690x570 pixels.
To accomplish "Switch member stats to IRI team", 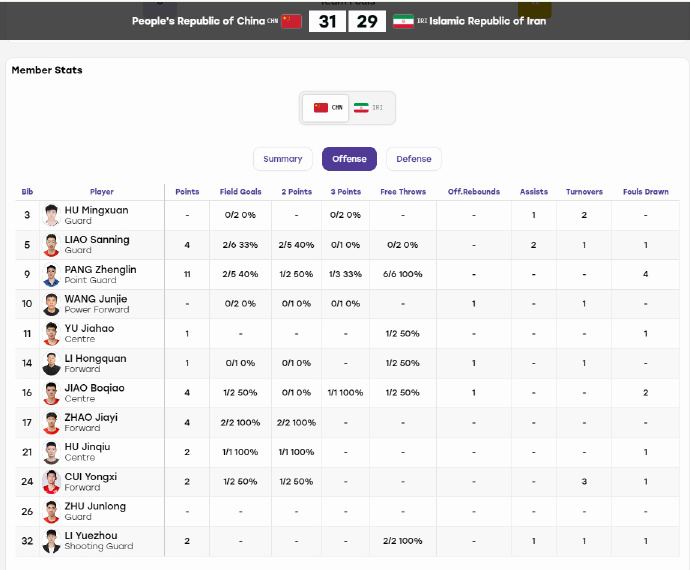I will 369,108.
